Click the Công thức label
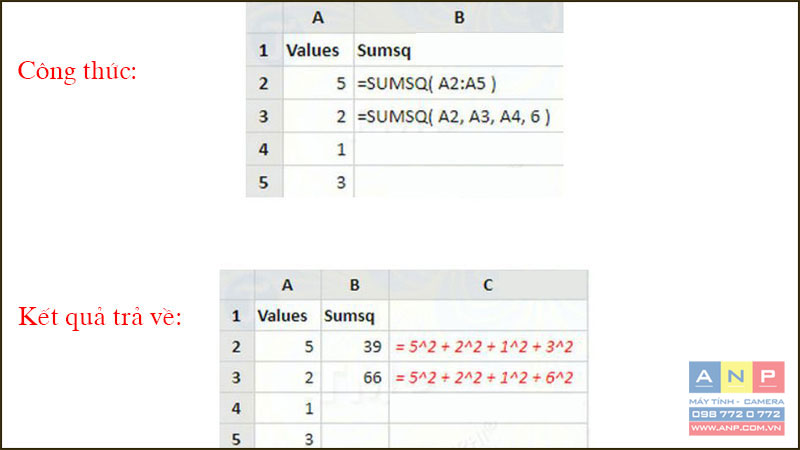Viewport: 800px width, 450px height. (x=77, y=72)
